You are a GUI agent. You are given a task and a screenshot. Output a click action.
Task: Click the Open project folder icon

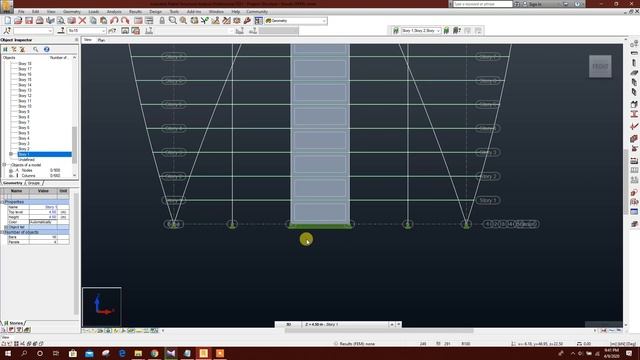(x=18, y=20)
